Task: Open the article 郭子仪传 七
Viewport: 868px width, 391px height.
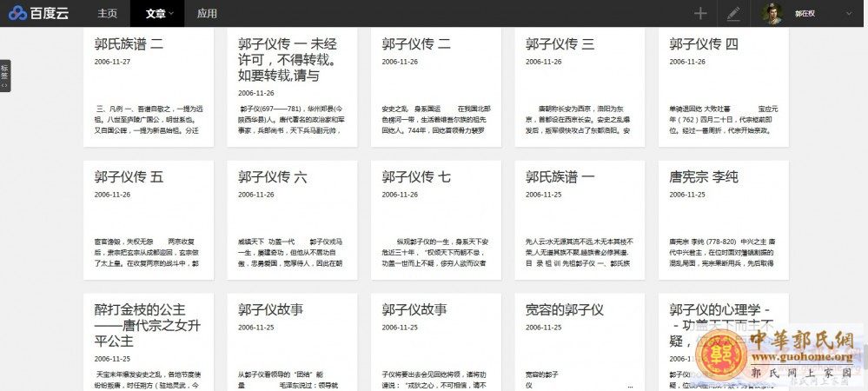Action: pos(416,177)
